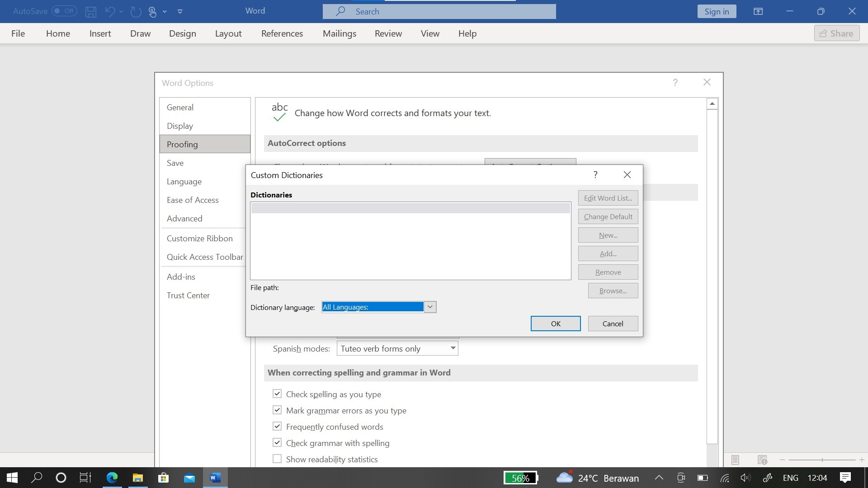The image size is (868, 488).
Task: Click the Save icon in title bar
Action: [91, 11]
